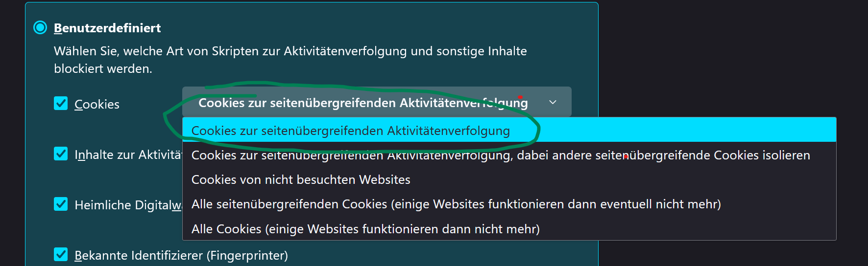The height and width of the screenshot is (266, 868).
Task: Toggle the Inhalte zur Aktivität checkbox
Action: pos(61,154)
